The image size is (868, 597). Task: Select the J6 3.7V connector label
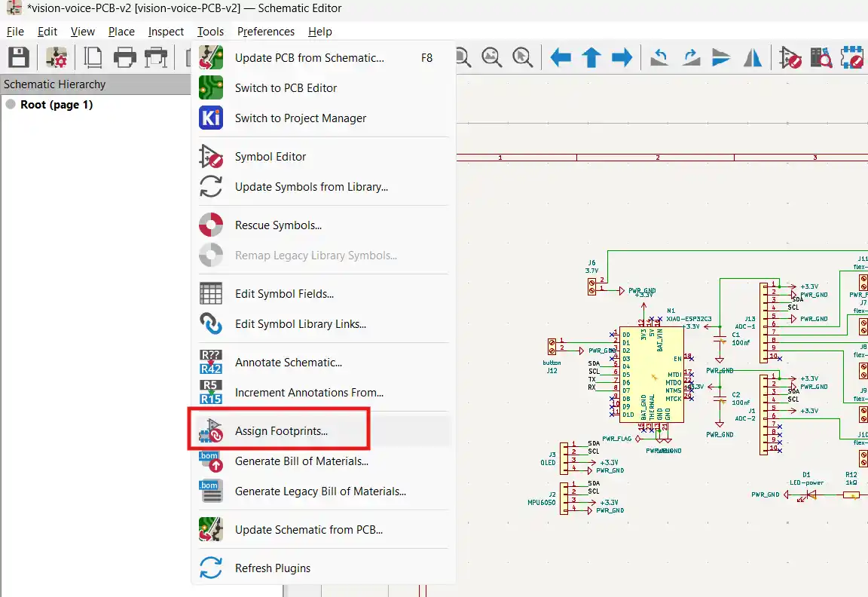[x=591, y=266]
